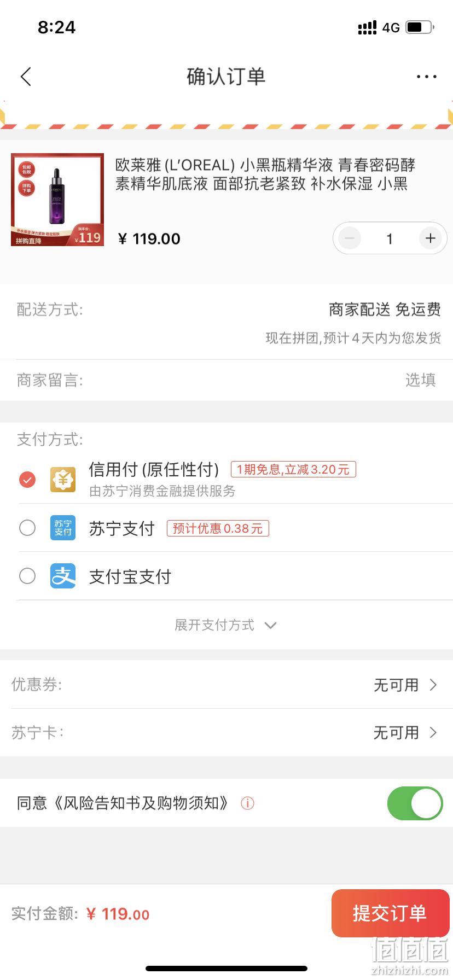Tap the Alipay 支付宝 logo icon
The width and height of the screenshot is (453, 980).
pos(63,576)
